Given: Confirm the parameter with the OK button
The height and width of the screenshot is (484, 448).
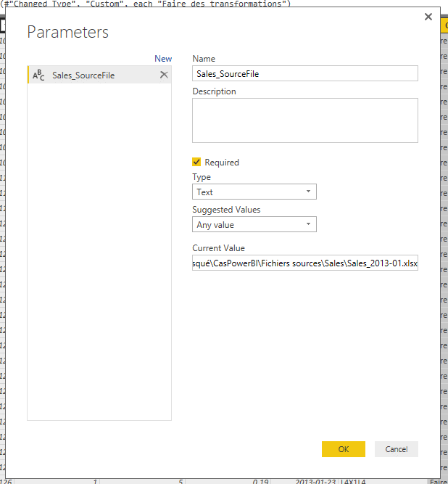Looking at the screenshot, I should (343, 449).
